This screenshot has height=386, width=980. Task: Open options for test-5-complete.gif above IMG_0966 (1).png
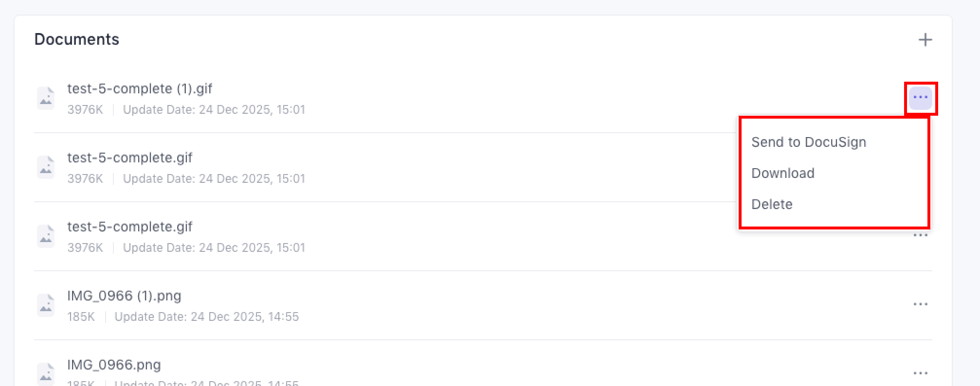click(920, 236)
